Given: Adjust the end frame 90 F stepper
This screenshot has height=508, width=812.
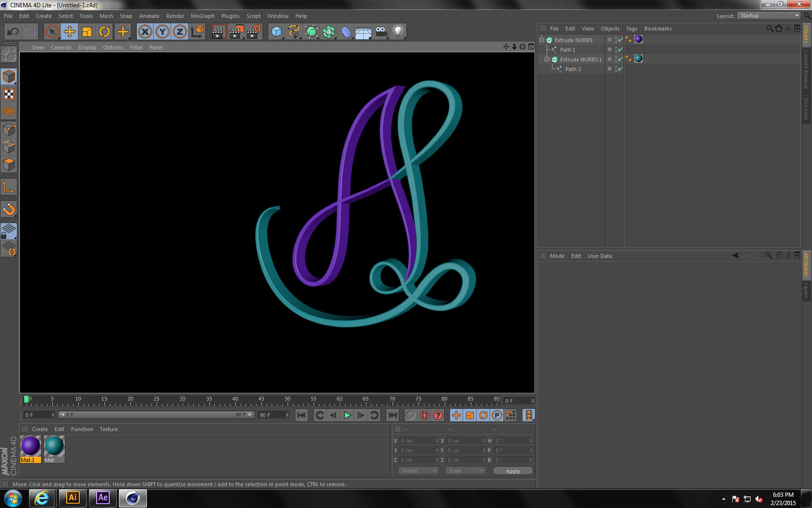Looking at the screenshot, I should (288, 415).
